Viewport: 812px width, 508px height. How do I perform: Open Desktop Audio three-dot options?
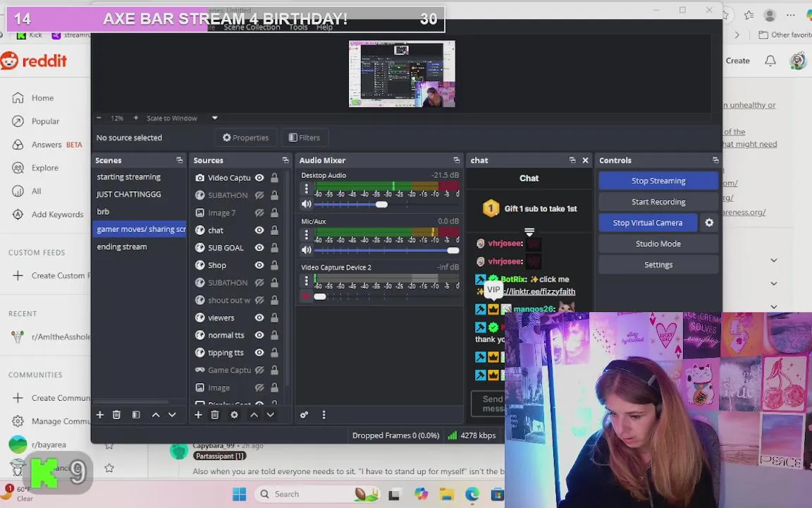306,188
